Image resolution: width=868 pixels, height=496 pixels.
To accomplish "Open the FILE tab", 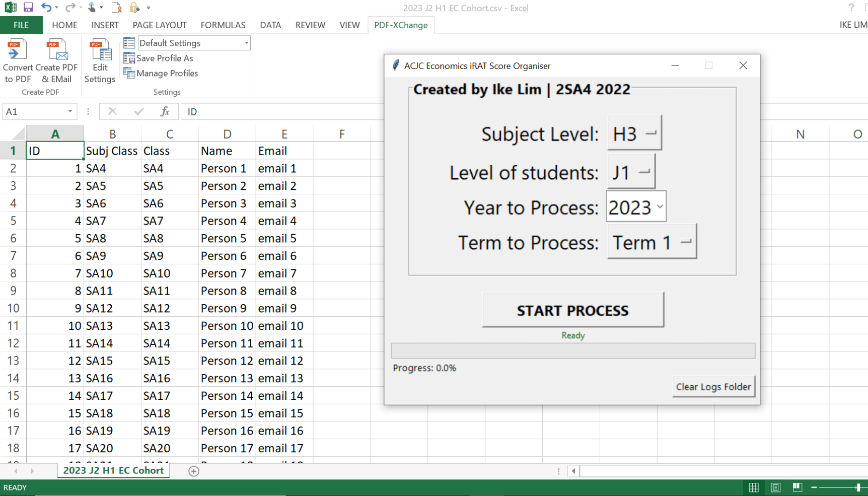I will pos(21,25).
